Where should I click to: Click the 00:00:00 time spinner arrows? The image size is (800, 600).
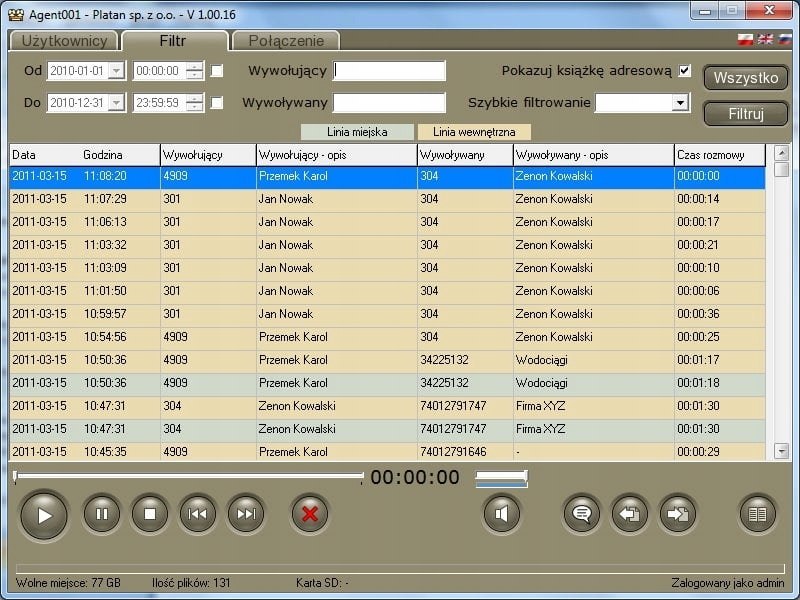click(194, 71)
